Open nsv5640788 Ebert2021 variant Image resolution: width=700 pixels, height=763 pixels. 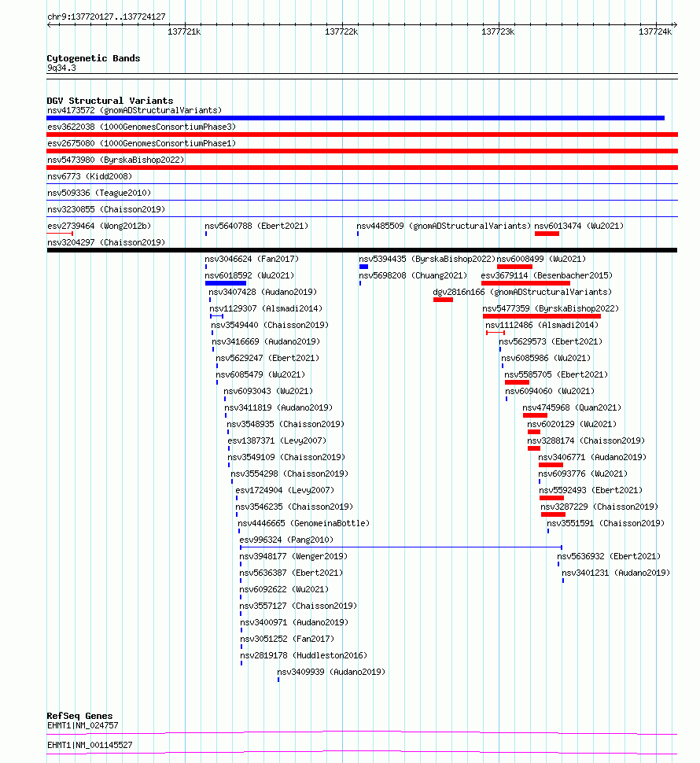click(256, 227)
